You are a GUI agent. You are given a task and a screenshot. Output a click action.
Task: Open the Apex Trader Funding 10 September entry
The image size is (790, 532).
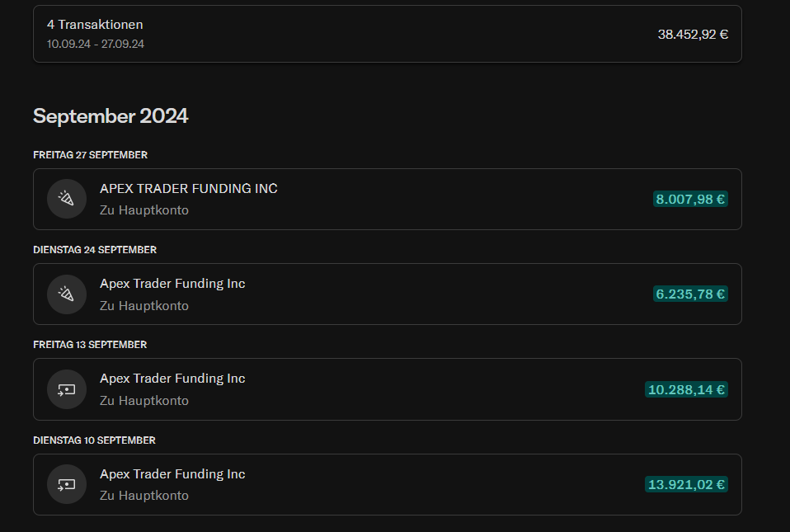(x=387, y=484)
